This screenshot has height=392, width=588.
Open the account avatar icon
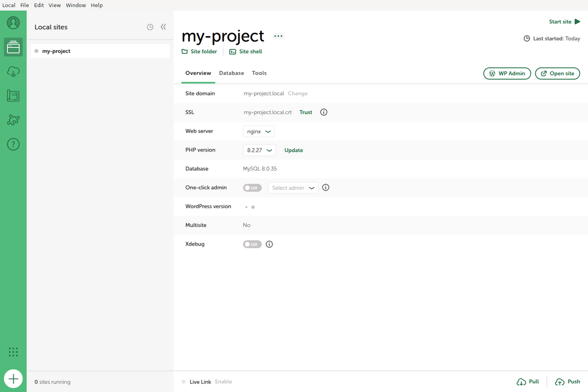[x=13, y=23]
